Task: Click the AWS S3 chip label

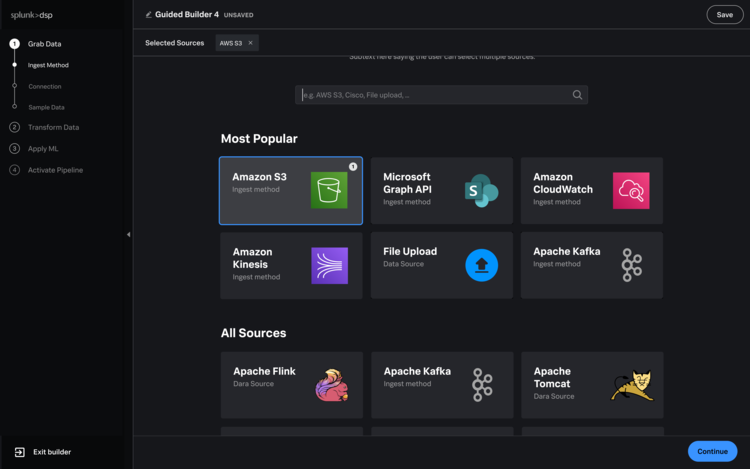Action: (231, 43)
